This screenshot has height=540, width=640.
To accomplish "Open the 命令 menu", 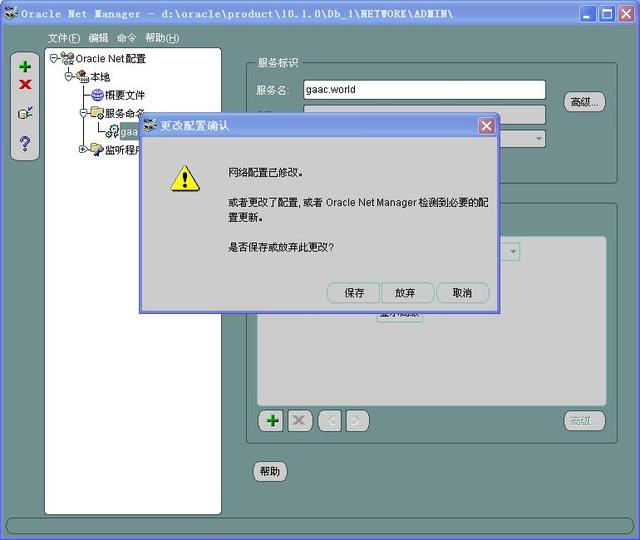I will click(126, 38).
